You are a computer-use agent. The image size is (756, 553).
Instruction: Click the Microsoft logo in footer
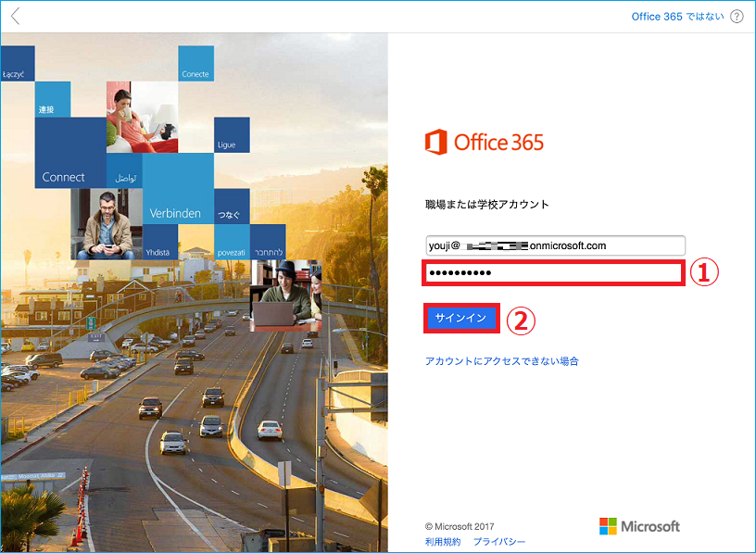click(639, 526)
